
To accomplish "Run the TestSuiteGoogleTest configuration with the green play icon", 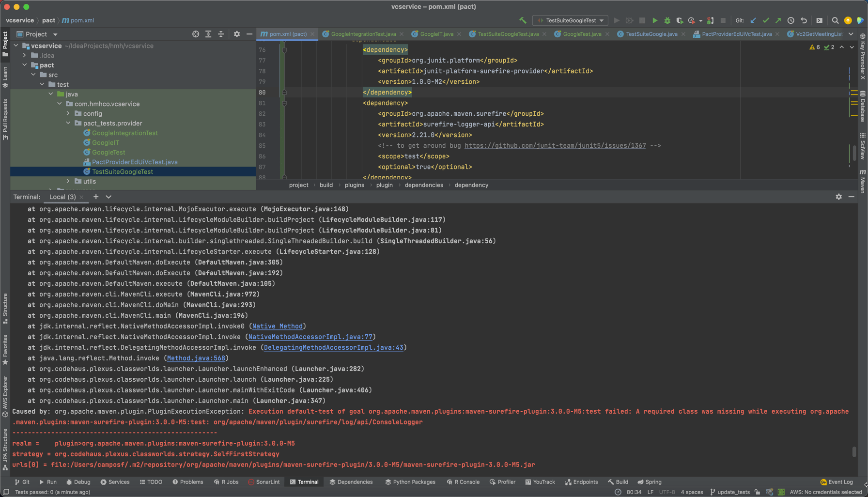I will point(655,20).
